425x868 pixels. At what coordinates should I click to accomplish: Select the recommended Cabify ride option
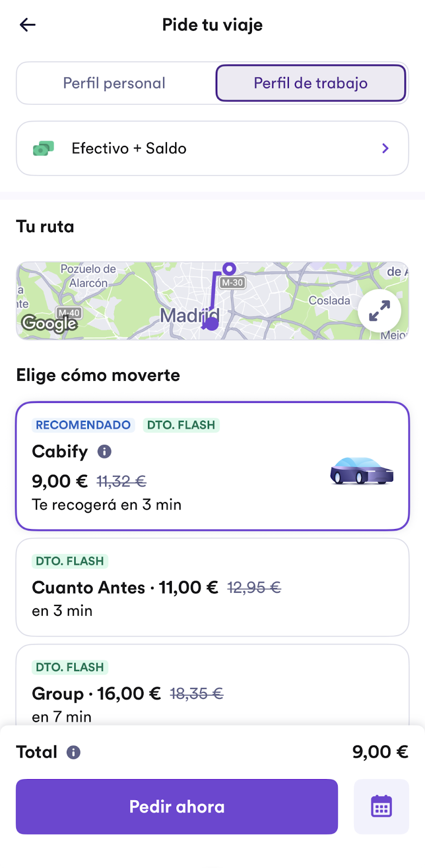(x=212, y=466)
